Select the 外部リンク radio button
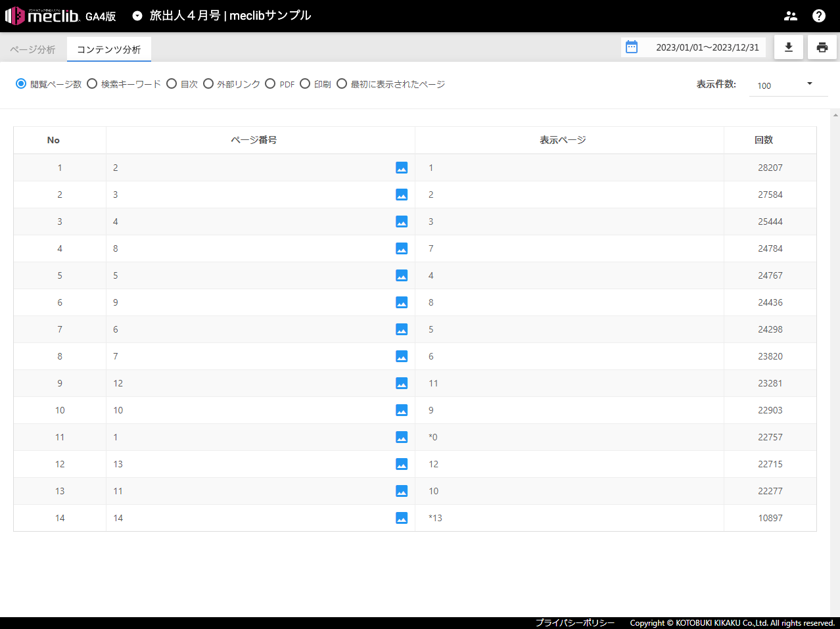 point(208,83)
